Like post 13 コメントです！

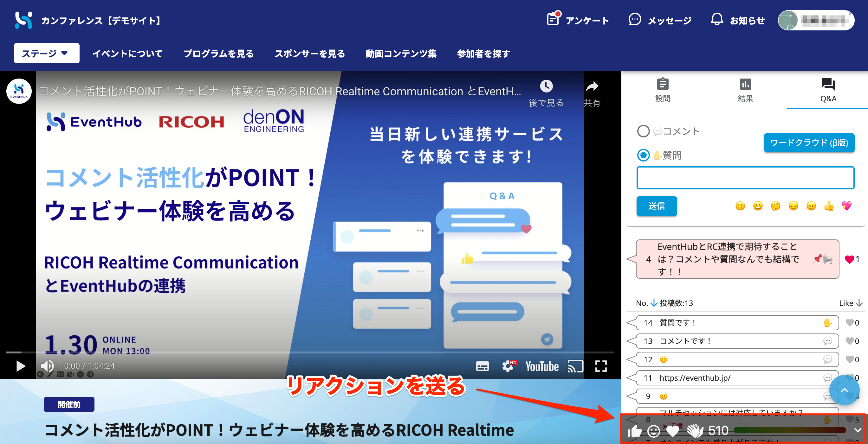point(850,341)
